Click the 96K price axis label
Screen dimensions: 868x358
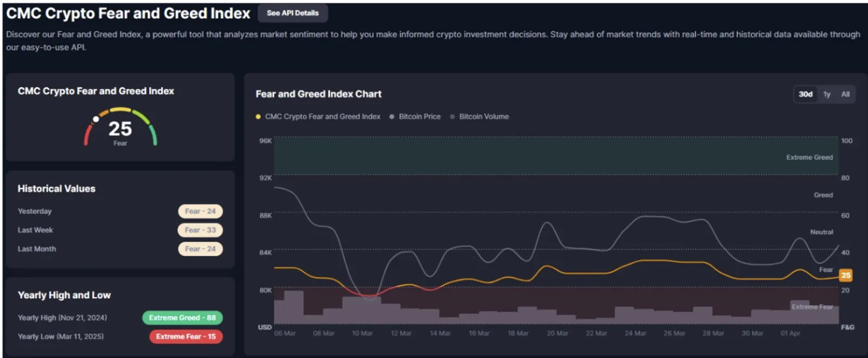(x=265, y=141)
